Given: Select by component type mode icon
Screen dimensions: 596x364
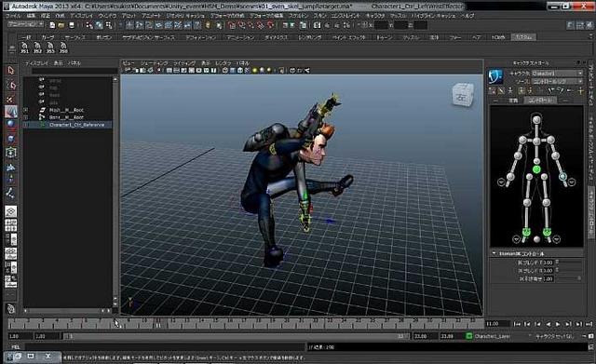Looking at the screenshot, I should (109, 25).
